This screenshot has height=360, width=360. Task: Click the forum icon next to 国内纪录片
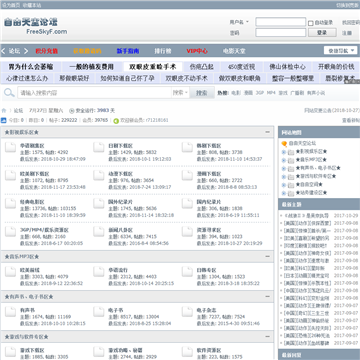point(187,203)
